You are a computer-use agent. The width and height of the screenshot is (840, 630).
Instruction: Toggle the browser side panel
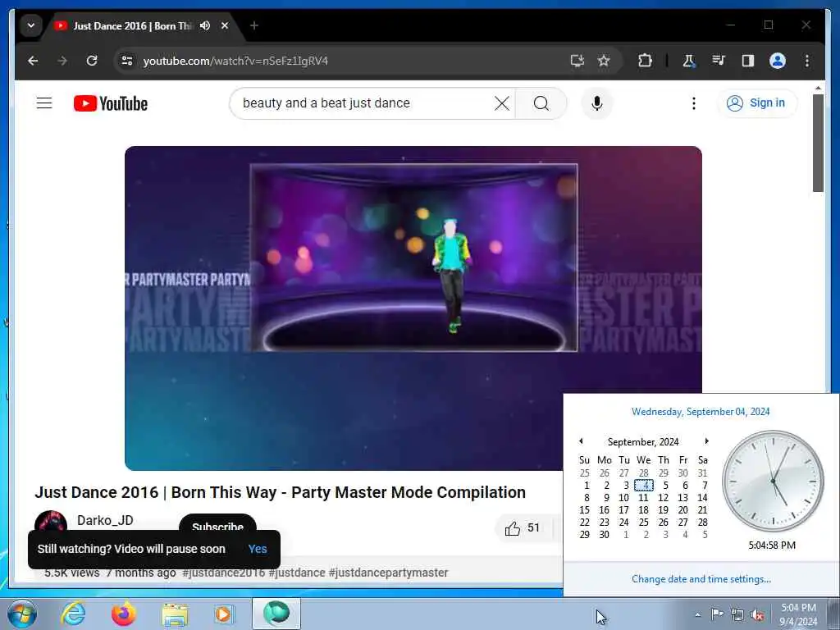point(748,61)
